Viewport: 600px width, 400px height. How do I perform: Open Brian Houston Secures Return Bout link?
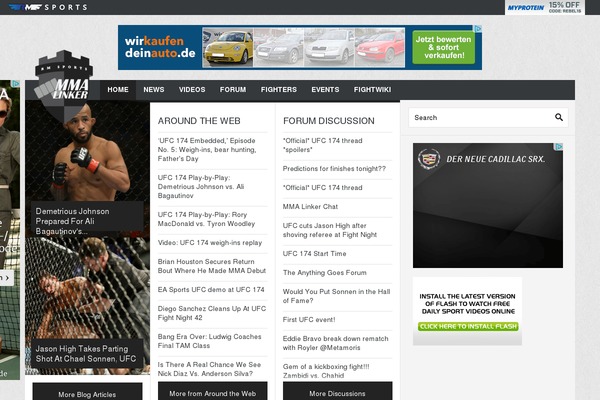coord(212,266)
